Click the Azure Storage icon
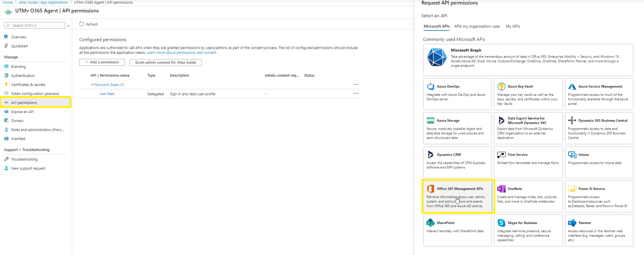 pyautogui.click(x=430, y=121)
